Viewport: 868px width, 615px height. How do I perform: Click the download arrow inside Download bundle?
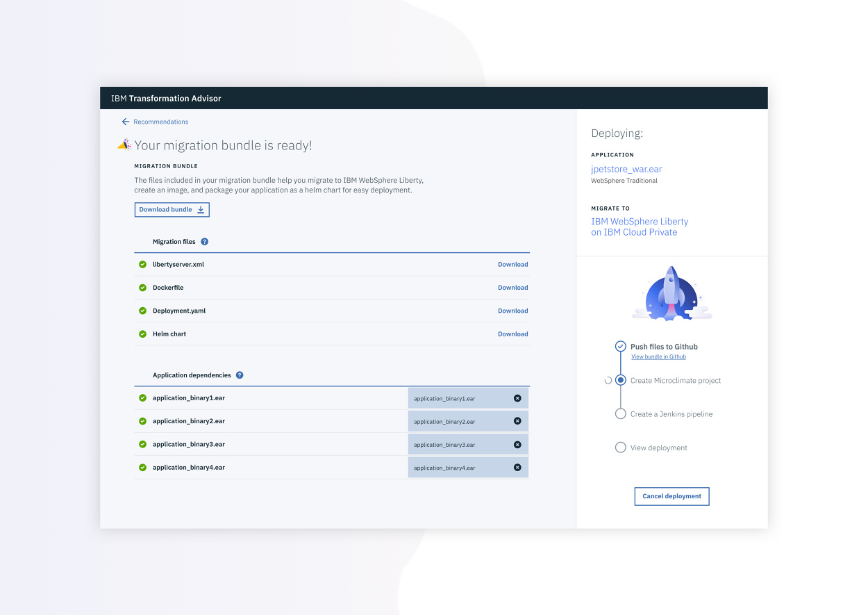click(201, 209)
